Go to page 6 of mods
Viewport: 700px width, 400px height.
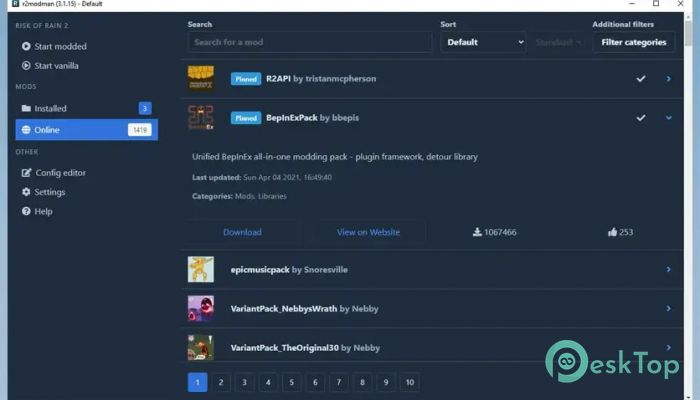(315, 382)
